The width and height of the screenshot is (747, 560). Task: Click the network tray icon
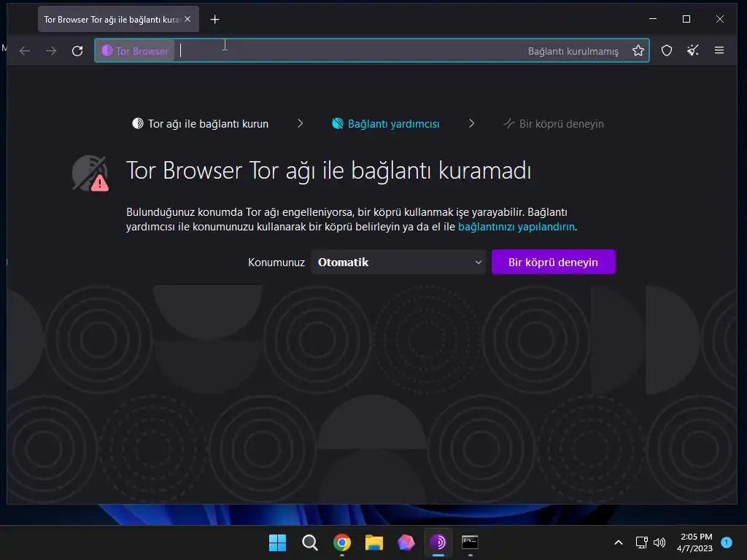pyautogui.click(x=642, y=542)
